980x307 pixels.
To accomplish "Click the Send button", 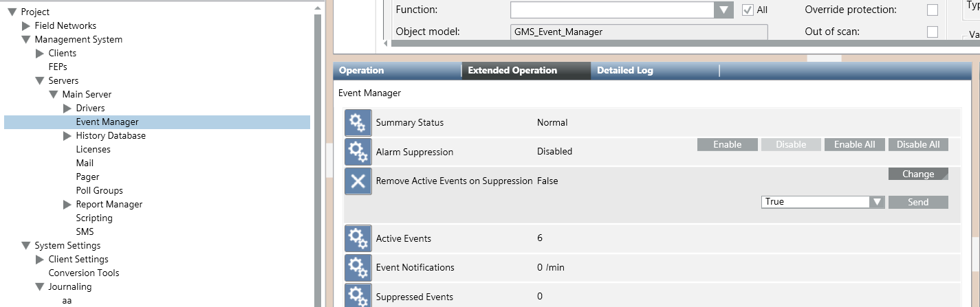I will point(917,202).
